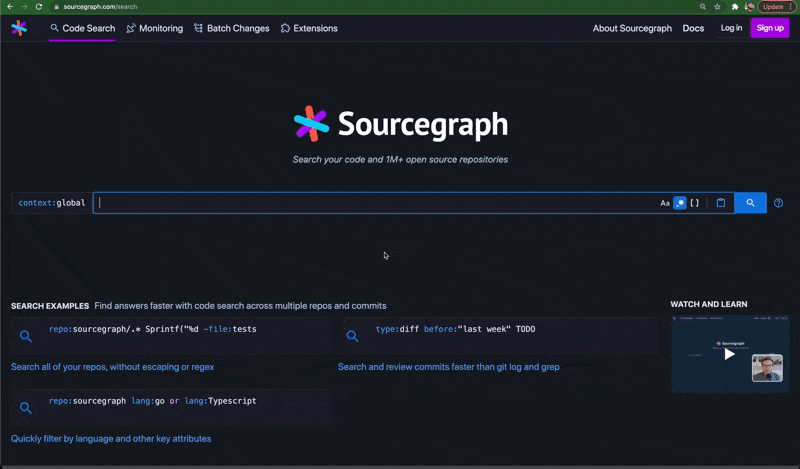Click magnifier icon beside Sprintf example
Viewport: 800px width, 469px height.
[x=26, y=336]
